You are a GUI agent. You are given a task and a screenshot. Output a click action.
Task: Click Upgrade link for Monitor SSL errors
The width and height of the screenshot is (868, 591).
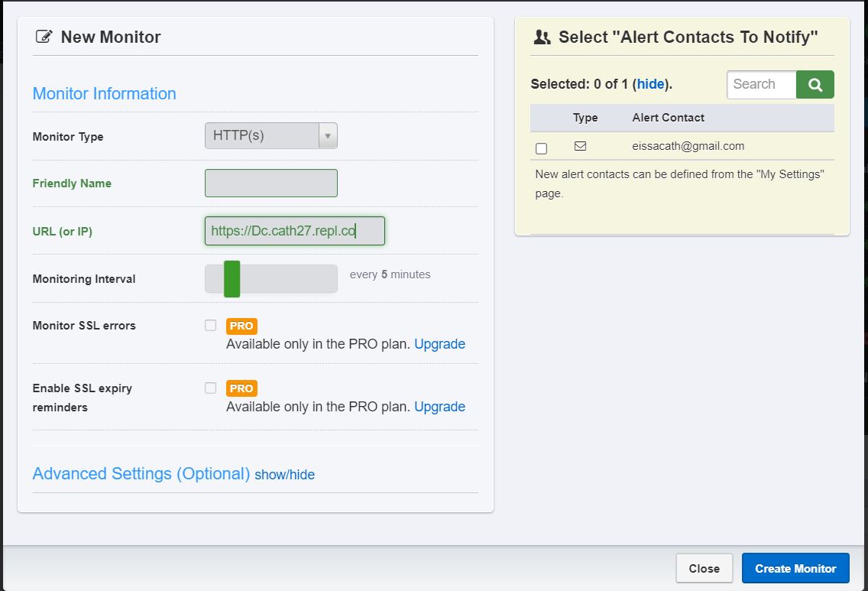tap(439, 344)
